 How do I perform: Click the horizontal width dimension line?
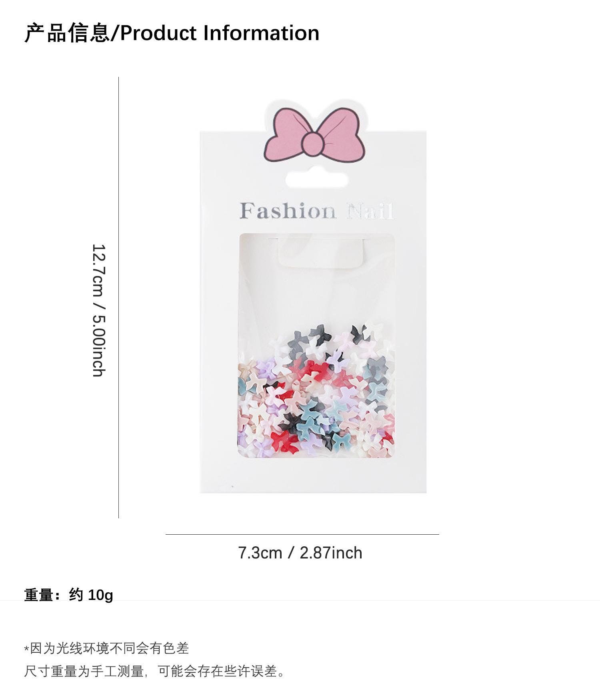click(302, 534)
